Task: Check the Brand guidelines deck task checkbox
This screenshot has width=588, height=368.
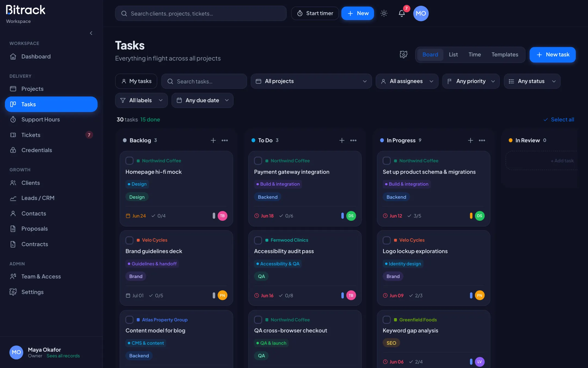Action: [x=129, y=240]
